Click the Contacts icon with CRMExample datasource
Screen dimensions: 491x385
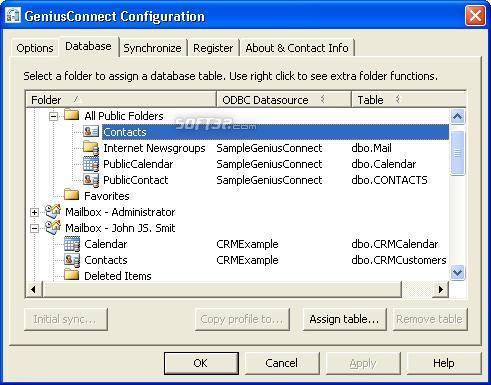(72, 260)
